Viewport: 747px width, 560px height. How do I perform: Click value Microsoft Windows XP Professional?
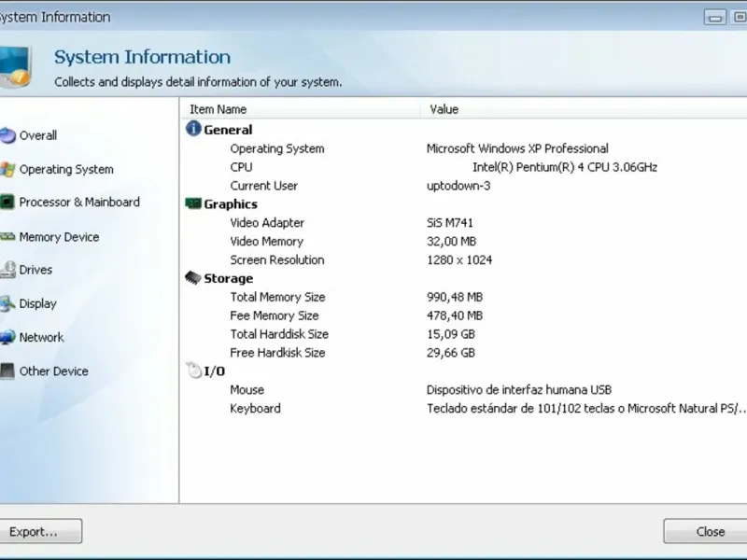pos(517,148)
